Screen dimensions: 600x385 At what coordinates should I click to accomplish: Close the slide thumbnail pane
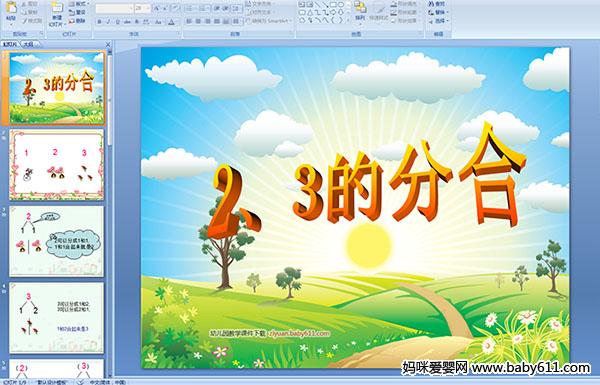click(x=108, y=44)
